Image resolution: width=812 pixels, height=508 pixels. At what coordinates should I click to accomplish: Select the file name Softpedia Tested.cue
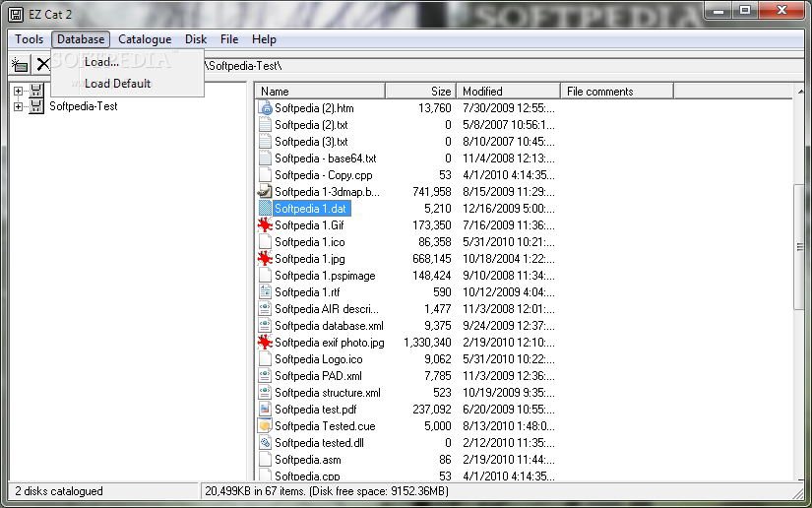click(x=325, y=426)
